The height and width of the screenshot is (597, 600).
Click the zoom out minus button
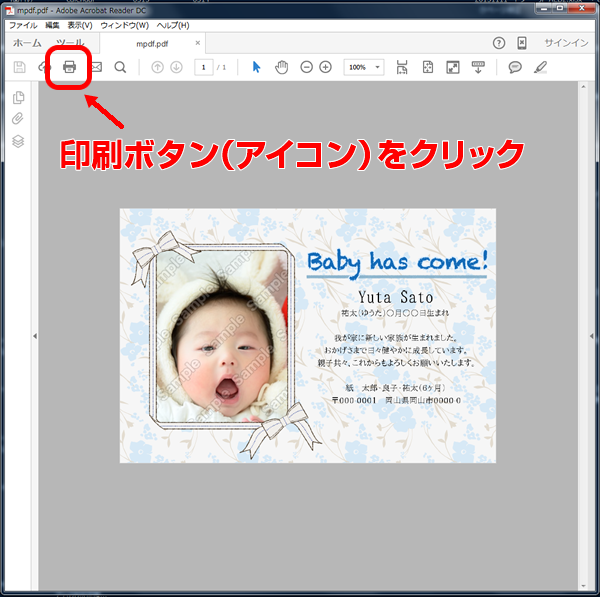coord(306,67)
